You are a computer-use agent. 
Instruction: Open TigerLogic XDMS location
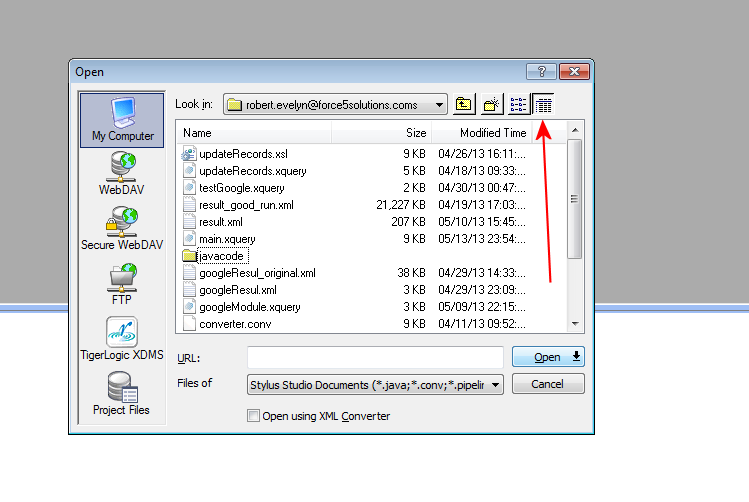point(122,335)
